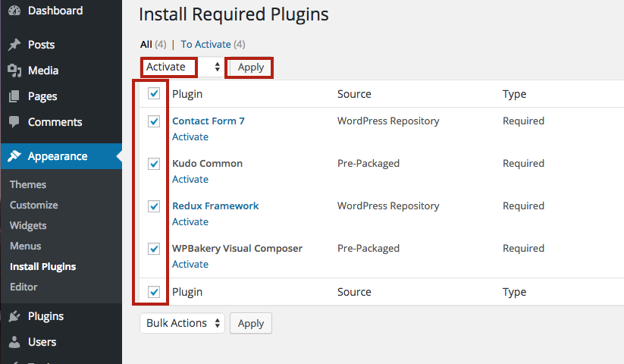Screen dimensions: 624x364
Task: Open the Redux Framework plugin link
Action: point(215,206)
